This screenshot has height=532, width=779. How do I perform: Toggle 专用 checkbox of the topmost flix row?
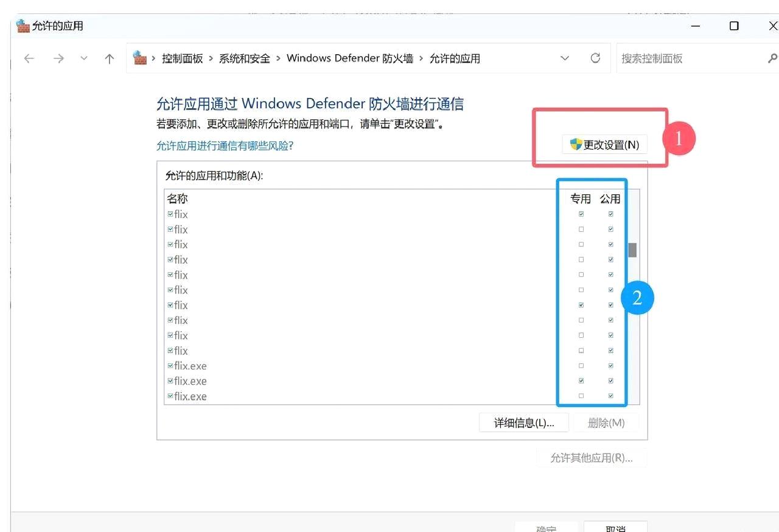coord(581,214)
